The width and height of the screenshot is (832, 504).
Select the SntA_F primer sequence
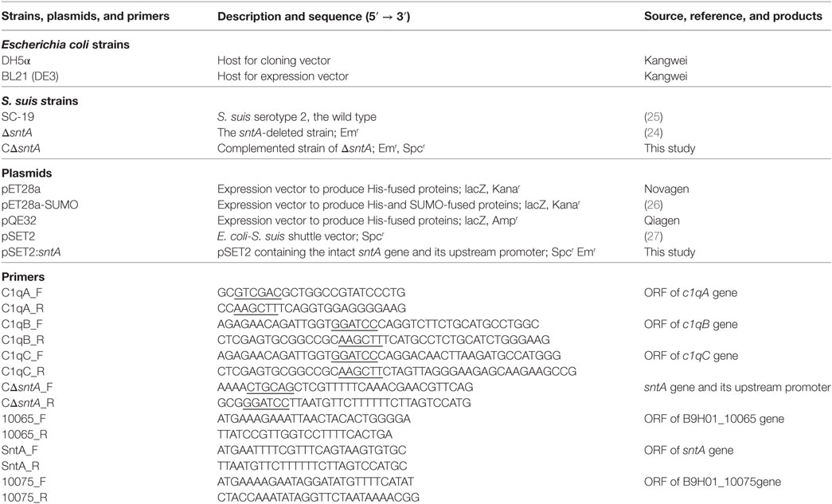coord(311,450)
